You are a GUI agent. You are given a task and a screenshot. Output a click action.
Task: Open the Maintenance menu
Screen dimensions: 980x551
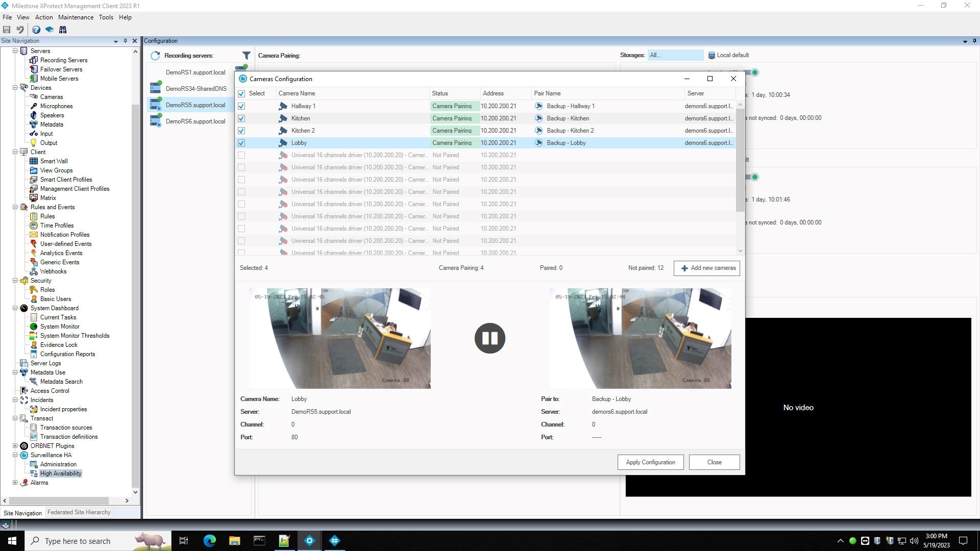(76, 17)
